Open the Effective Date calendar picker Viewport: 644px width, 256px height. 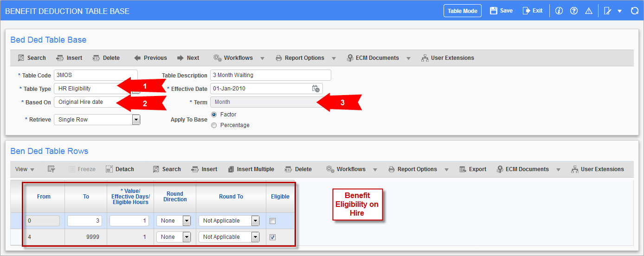[316, 89]
